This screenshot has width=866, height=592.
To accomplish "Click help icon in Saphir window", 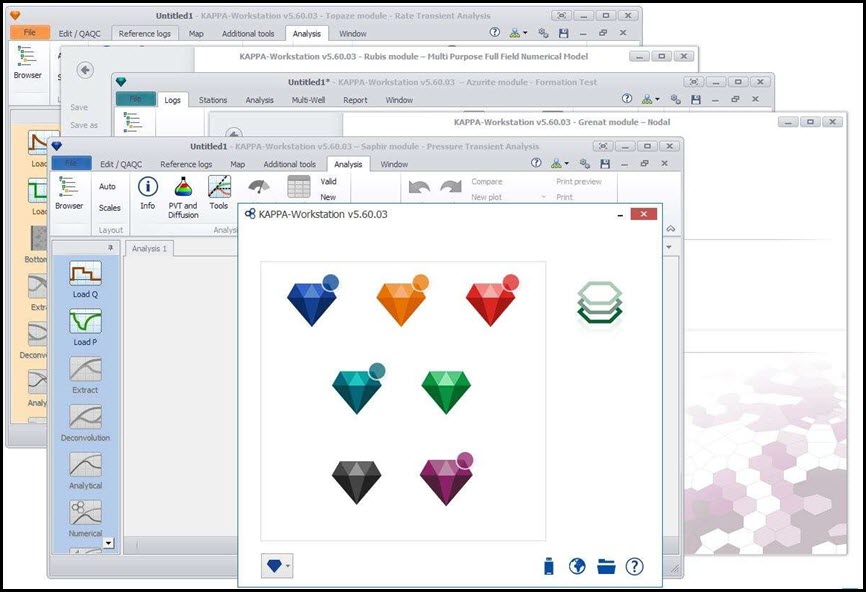I will [536, 163].
